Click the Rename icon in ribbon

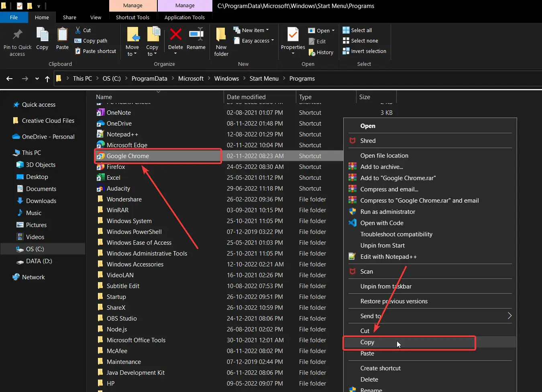(x=196, y=34)
